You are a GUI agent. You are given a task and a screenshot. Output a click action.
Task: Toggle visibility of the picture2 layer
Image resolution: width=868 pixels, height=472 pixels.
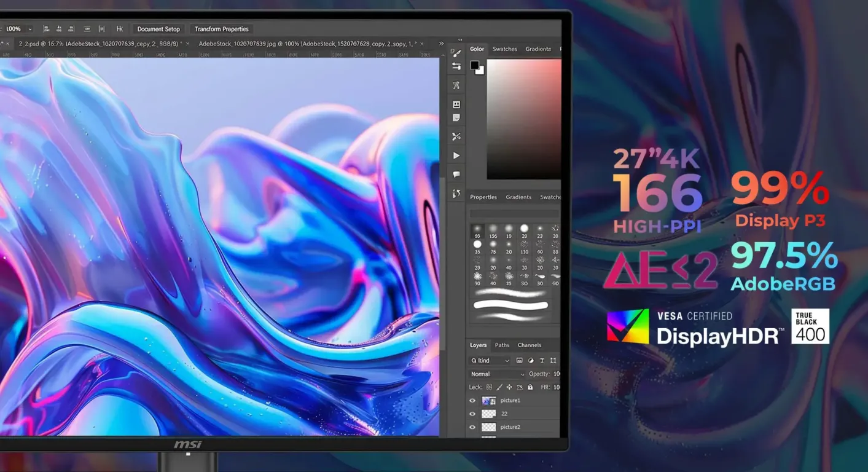[472, 427]
